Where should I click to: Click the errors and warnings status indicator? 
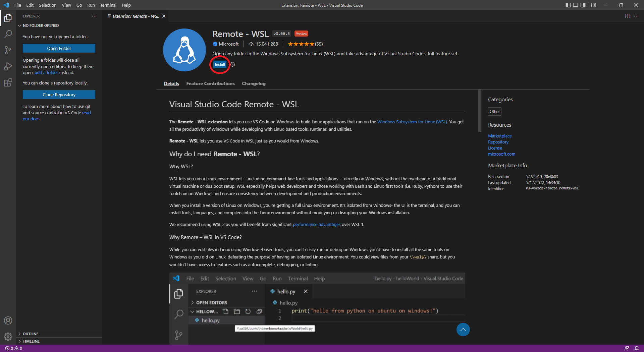[14, 348]
